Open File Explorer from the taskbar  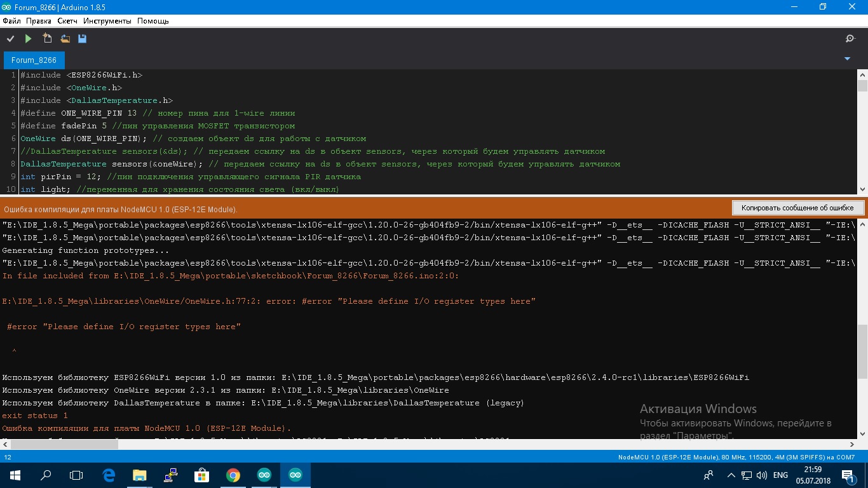click(x=139, y=475)
